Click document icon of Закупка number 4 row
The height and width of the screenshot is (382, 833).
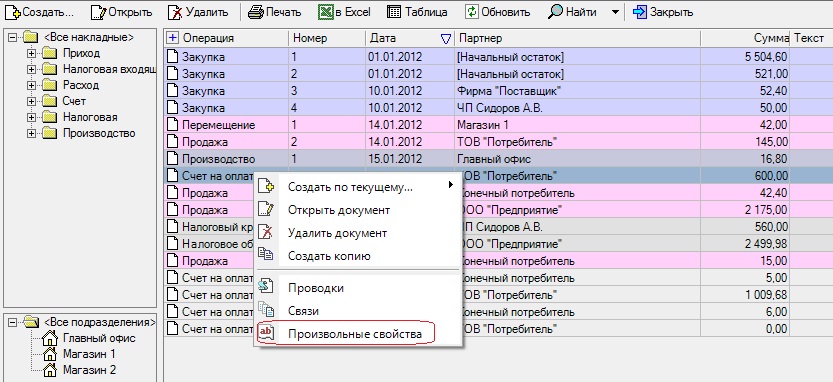coord(172,108)
